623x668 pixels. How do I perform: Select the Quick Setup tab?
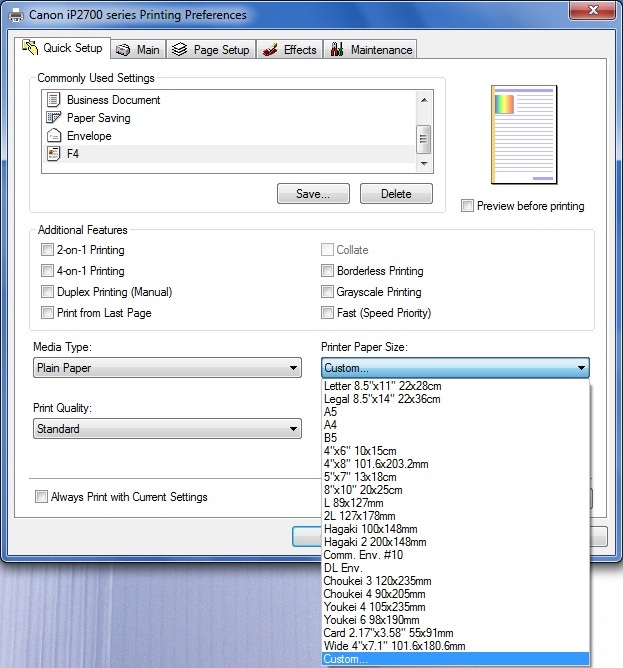pyautogui.click(x=63, y=48)
